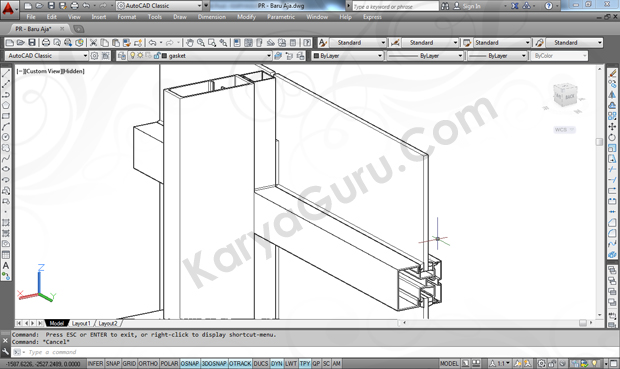Open the Layer Properties Manager icon

[122, 56]
